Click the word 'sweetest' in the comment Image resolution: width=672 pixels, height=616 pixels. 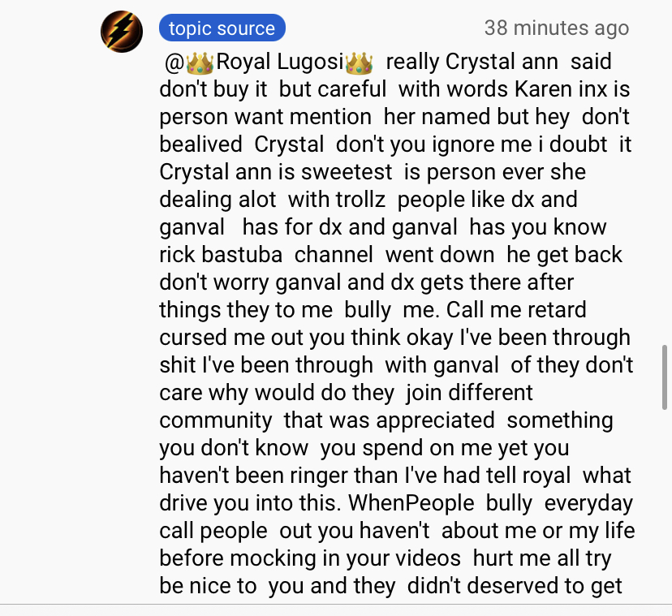(347, 172)
